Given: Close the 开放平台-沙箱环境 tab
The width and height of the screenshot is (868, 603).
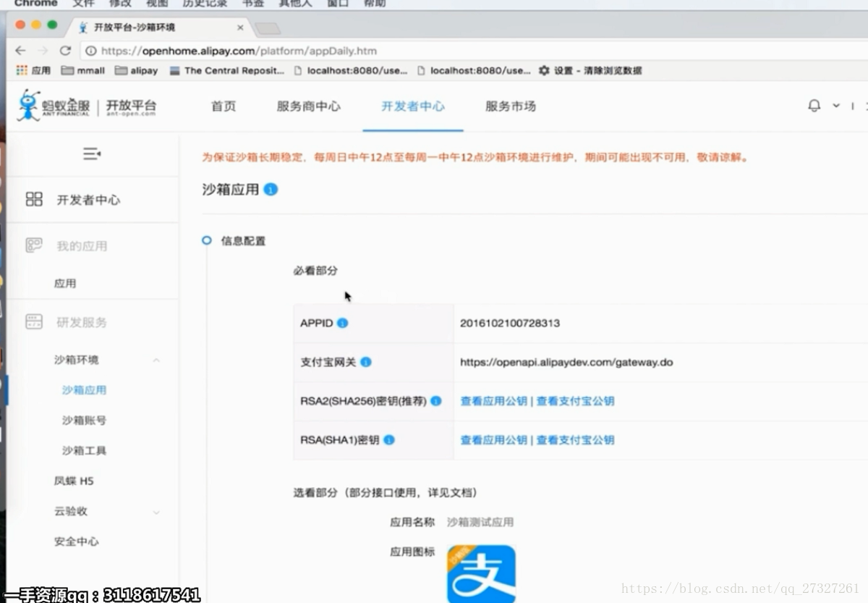Looking at the screenshot, I should (x=240, y=28).
